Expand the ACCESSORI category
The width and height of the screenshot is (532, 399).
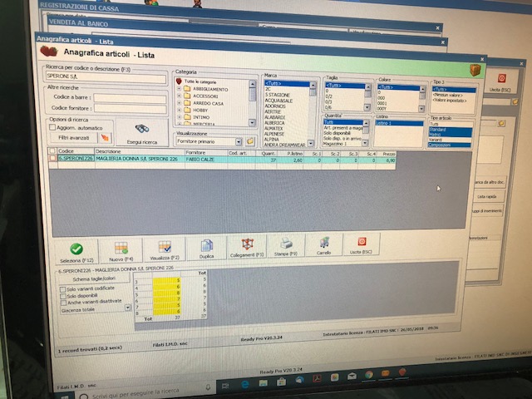tap(179, 96)
